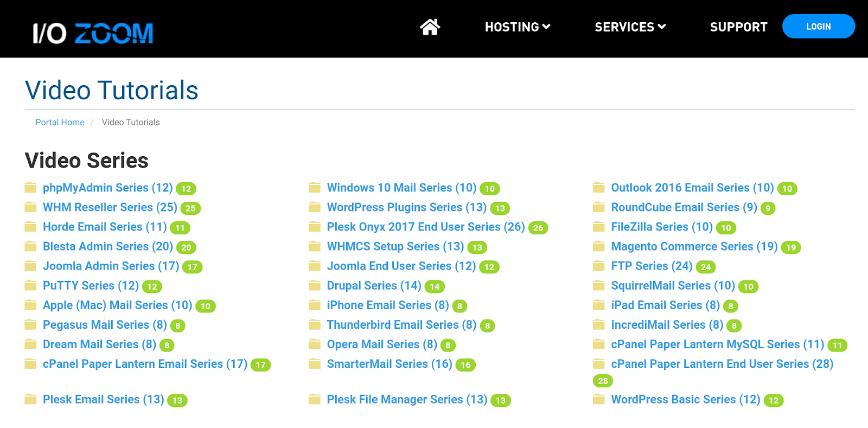Click folder icon beside WHM Reseller Series
The image size is (868, 428).
pyautogui.click(x=30, y=207)
